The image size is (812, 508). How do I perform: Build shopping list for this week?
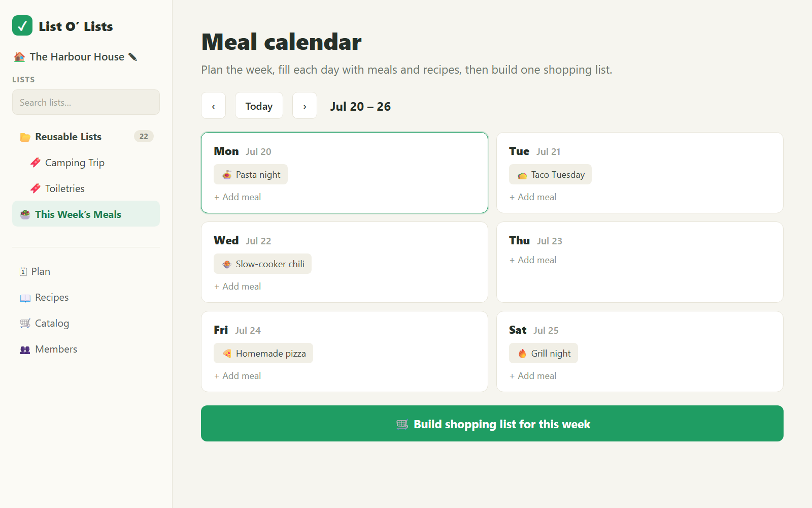(x=492, y=424)
